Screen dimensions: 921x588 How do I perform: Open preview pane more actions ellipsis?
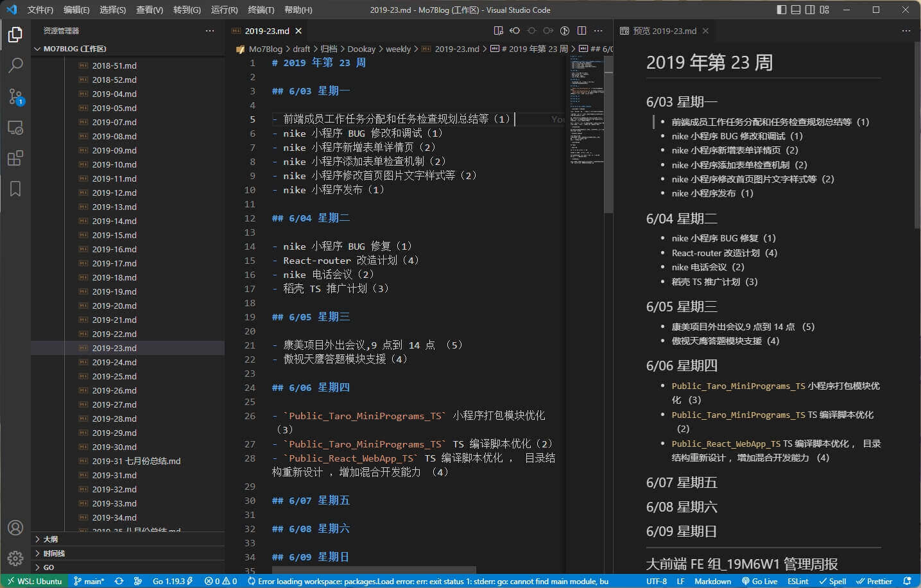click(906, 31)
